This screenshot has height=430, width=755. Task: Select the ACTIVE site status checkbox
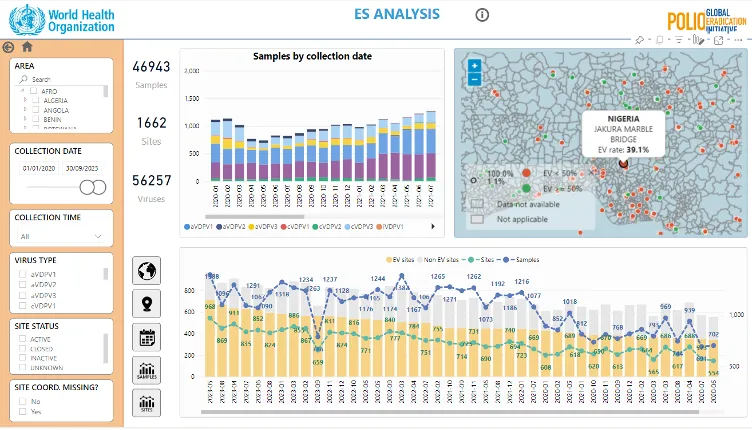pyautogui.click(x=22, y=339)
